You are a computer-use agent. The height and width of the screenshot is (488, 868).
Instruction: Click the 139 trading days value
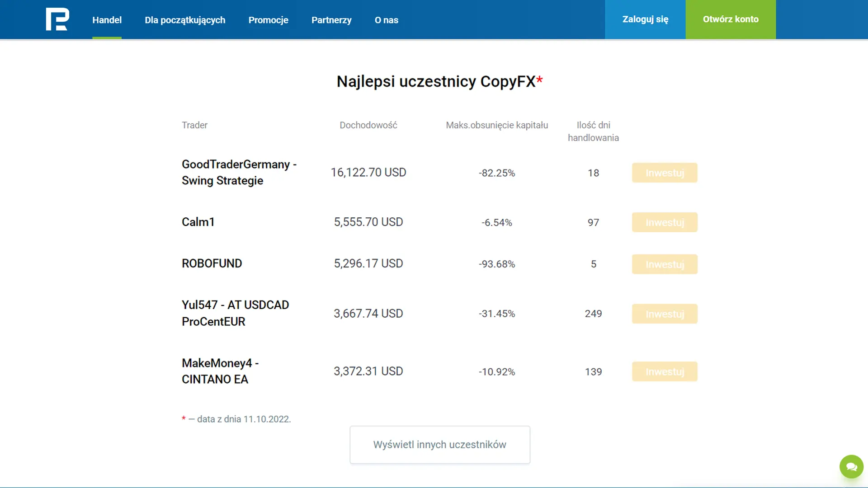click(593, 372)
